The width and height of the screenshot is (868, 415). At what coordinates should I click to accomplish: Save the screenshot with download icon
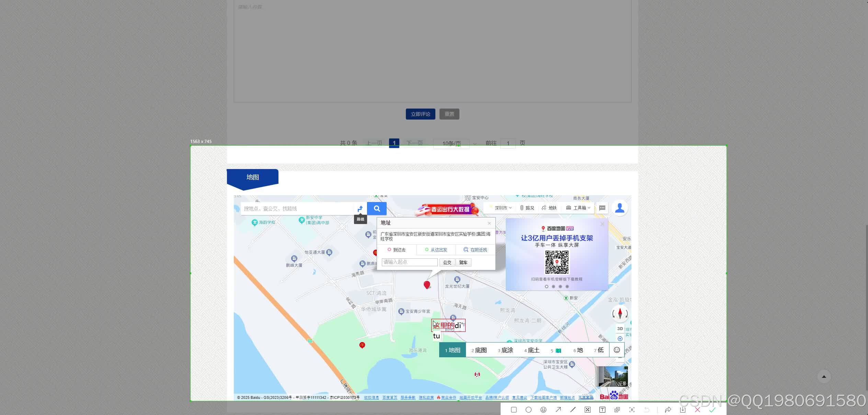(x=682, y=410)
